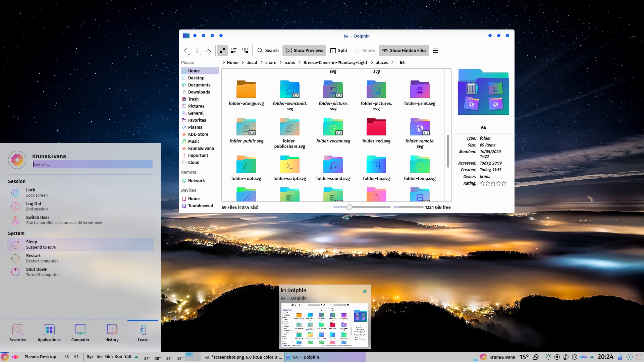
Task: Switch Dolphin to Details tree view mode
Action: [x=245, y=51]
